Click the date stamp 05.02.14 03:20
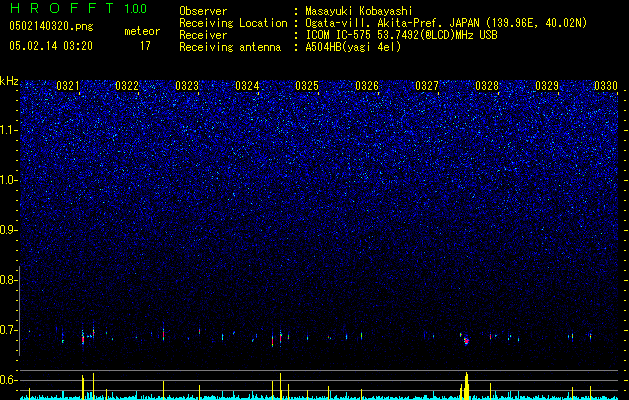 [51, 46]
